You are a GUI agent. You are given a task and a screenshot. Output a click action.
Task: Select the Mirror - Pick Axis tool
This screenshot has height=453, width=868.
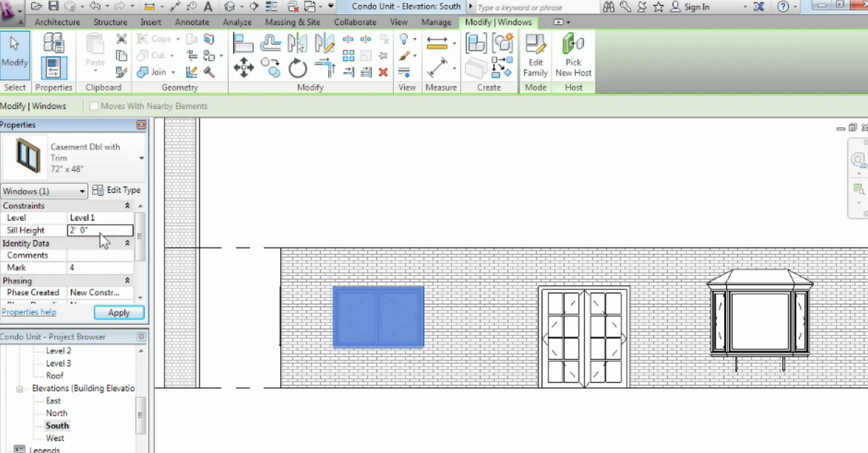[x=298, y=44]
